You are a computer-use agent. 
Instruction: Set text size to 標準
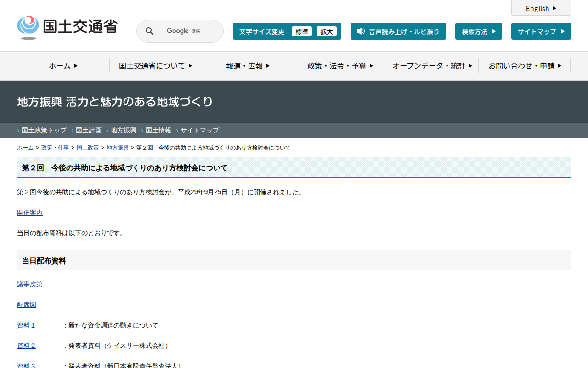(x=302, y=31)
